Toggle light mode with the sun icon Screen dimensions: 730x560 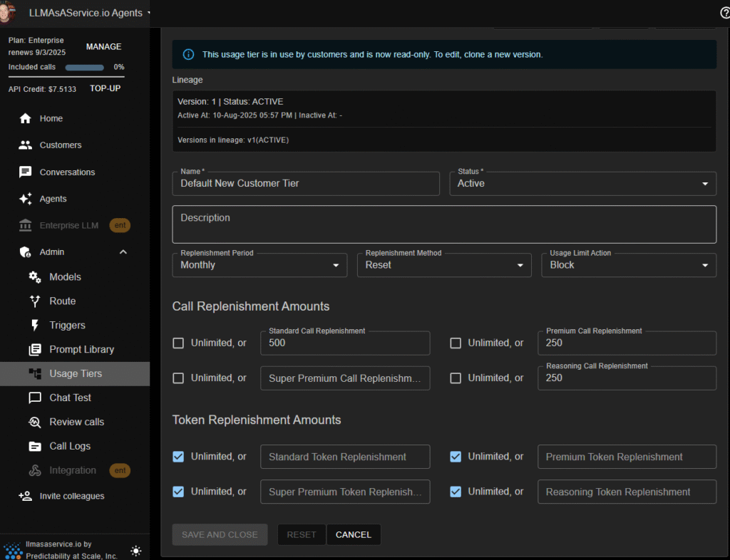click(x=136, y=551)
